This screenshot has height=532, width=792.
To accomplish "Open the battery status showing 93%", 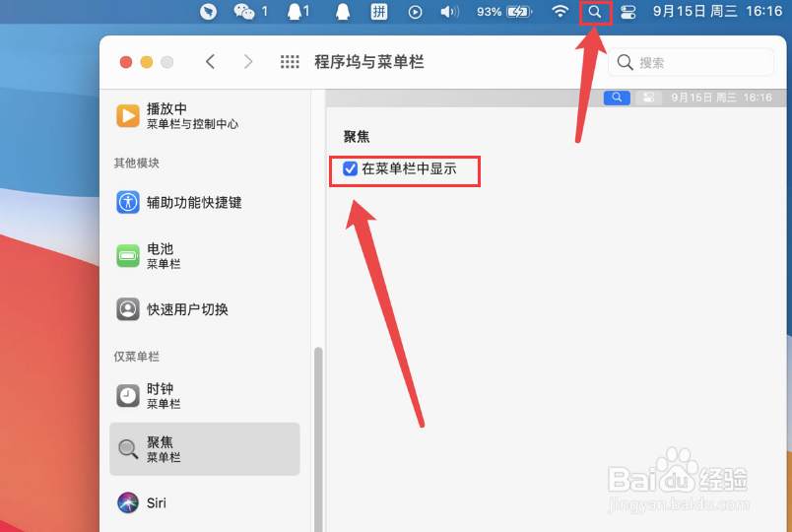I will coord(504,12).
